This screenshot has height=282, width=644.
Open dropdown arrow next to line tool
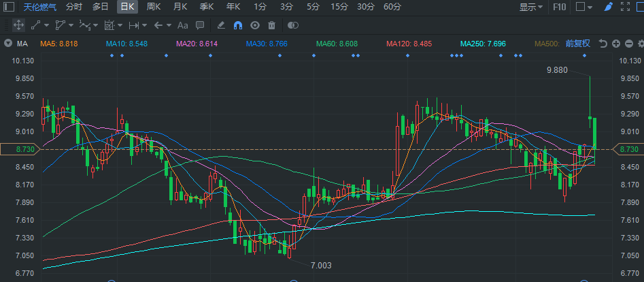click(46, 25)
